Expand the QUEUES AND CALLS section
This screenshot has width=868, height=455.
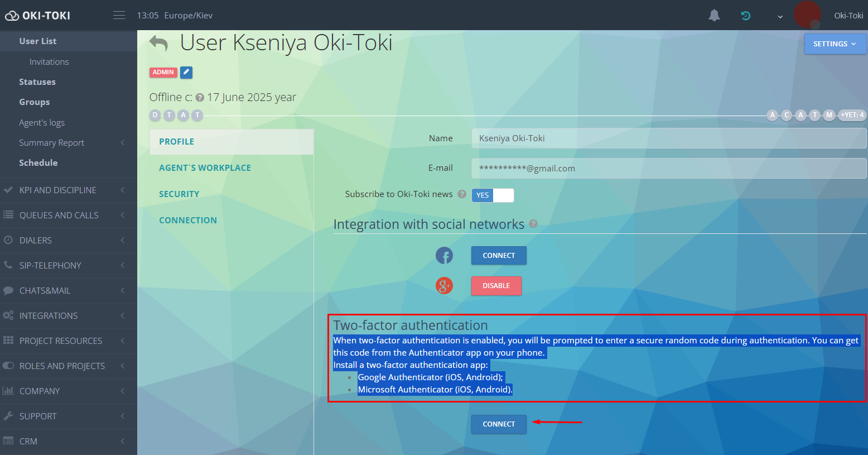(x=123, y=215)
